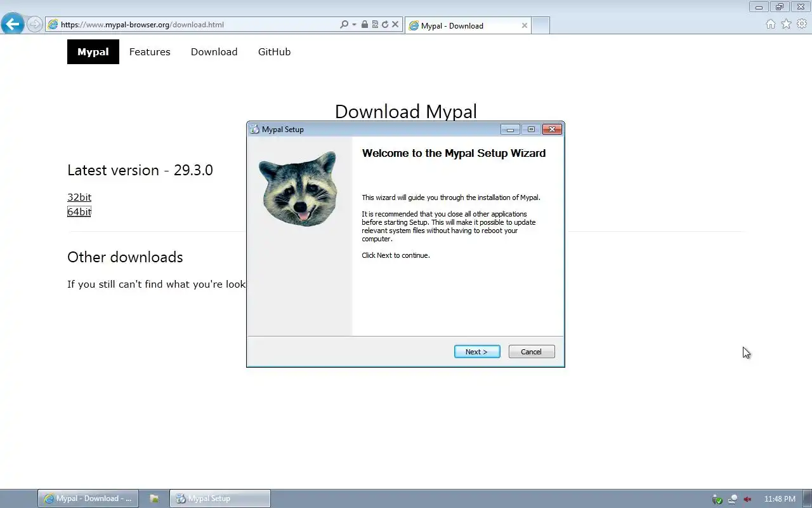Open a new blank browser tab

coord(540,25)
